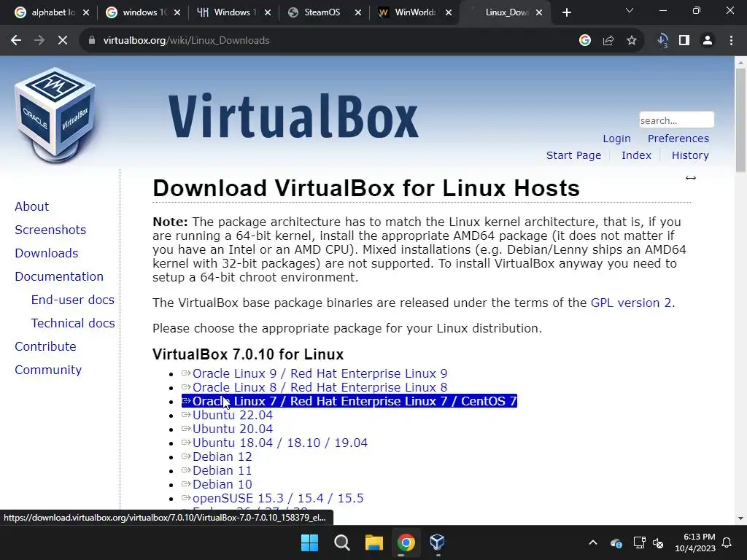Open the notifications bell
The width and height of the screenshot is (747, 560).
tap(727, 542)
